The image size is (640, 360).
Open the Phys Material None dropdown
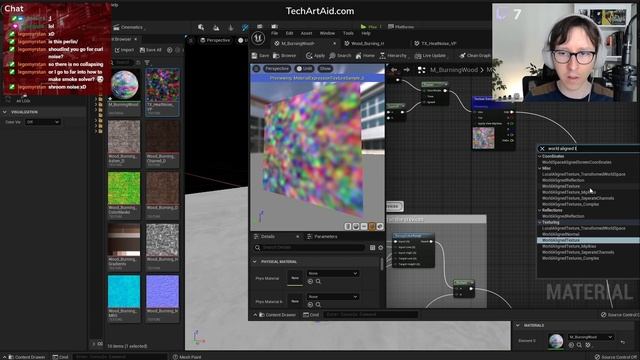point(333,273)
